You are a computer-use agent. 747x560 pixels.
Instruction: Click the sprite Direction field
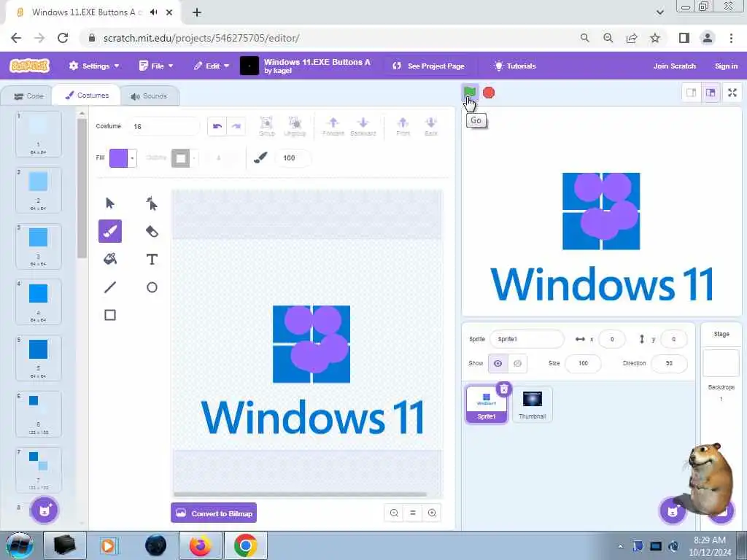669,363
